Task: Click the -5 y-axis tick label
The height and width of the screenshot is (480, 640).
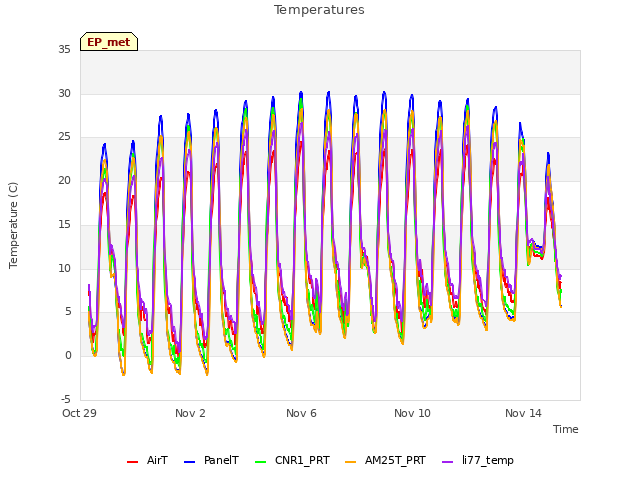Action: 66,399
